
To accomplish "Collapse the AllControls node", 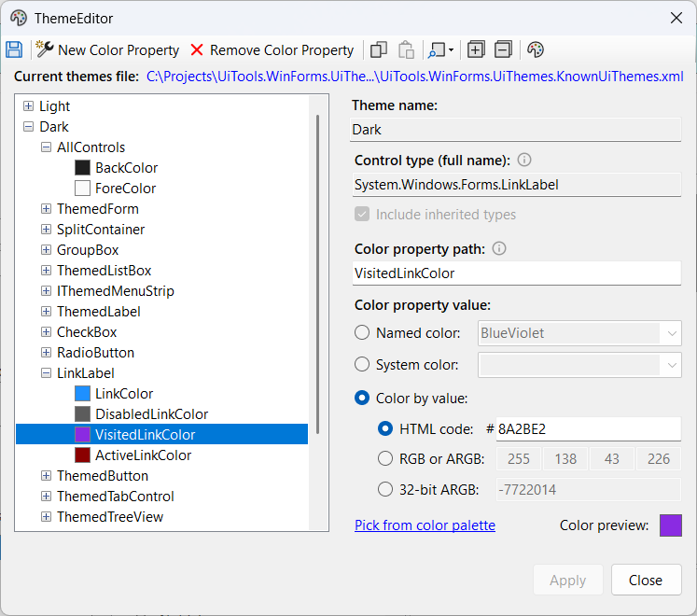I will point(46,147).
